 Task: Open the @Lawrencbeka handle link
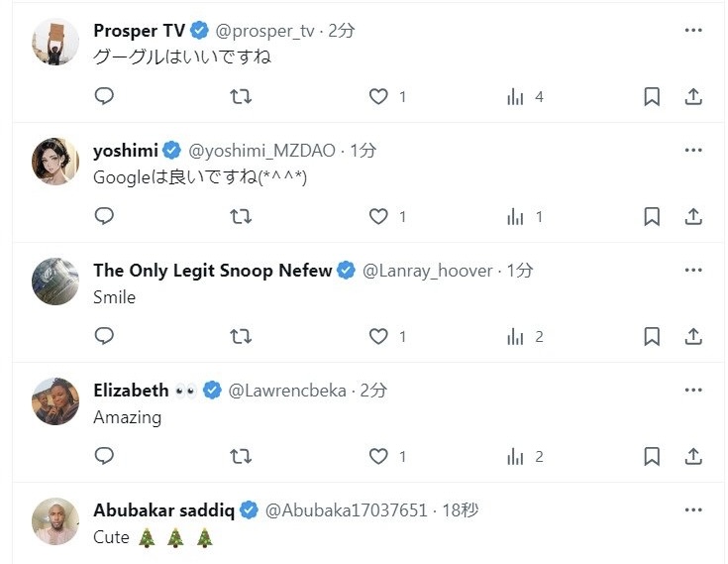coord(287,391)
